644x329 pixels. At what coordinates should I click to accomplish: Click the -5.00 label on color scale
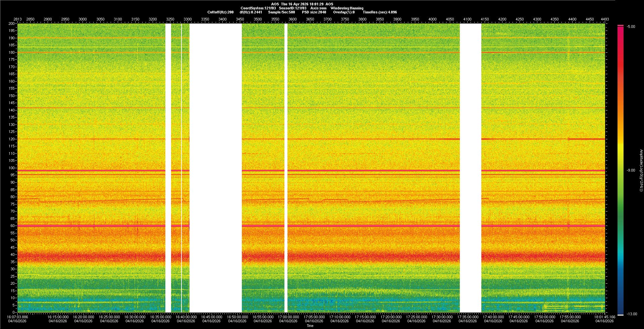(x=631, y=27)
